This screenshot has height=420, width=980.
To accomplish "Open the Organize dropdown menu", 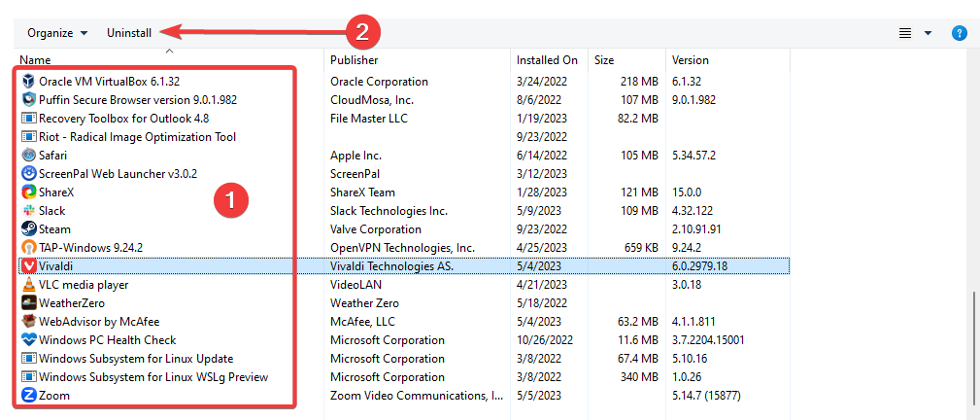I will click(57, 33).
